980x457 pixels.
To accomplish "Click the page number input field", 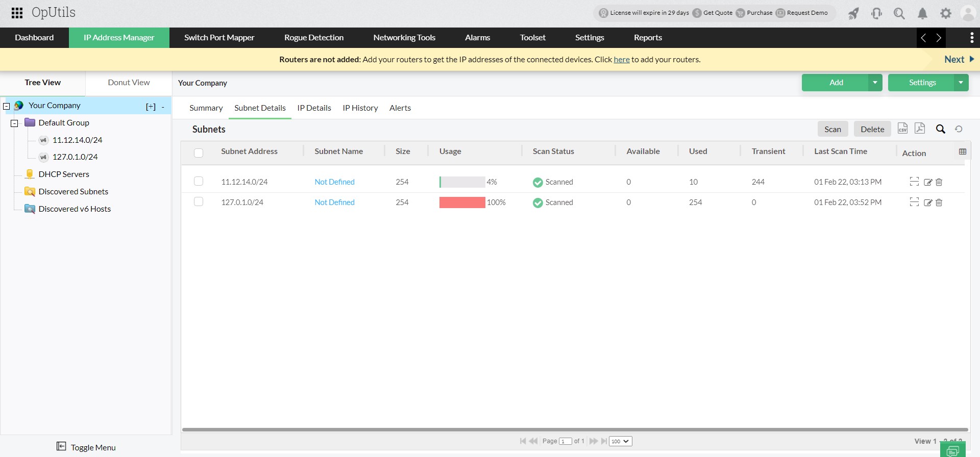I will [566, 441].
